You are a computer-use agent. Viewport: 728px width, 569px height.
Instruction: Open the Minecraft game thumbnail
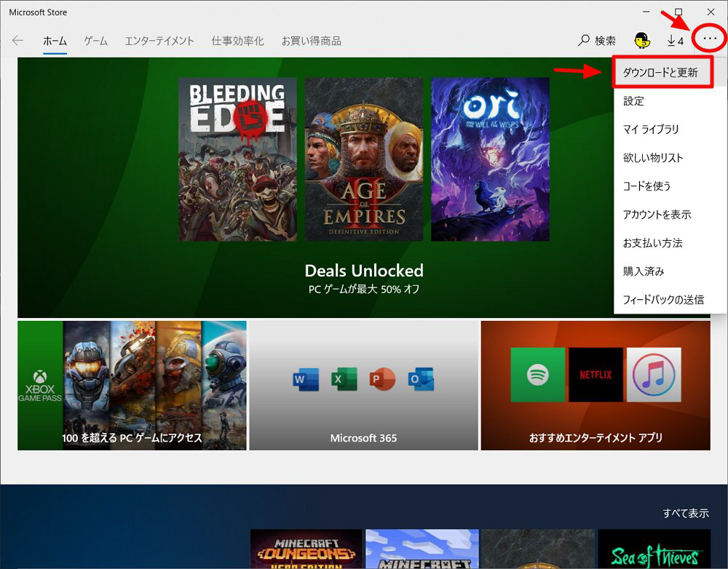pos(422,549)
